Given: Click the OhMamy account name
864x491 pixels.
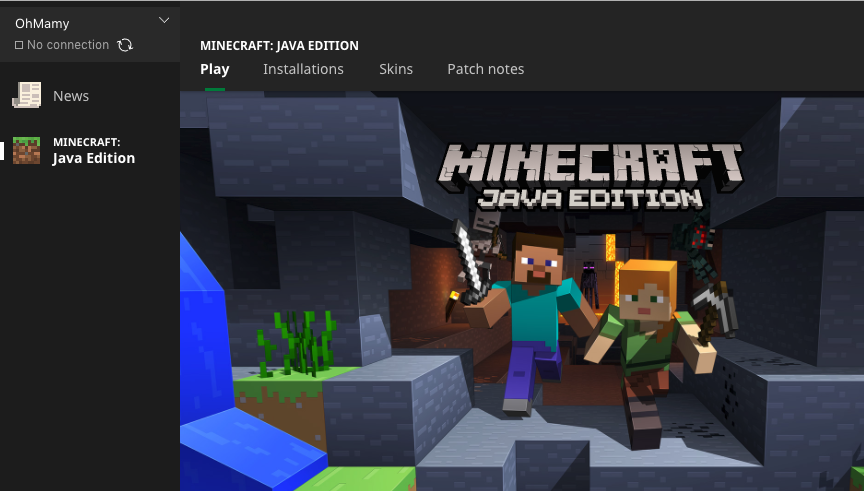Looking at the screenshot, I should (42, 24).
